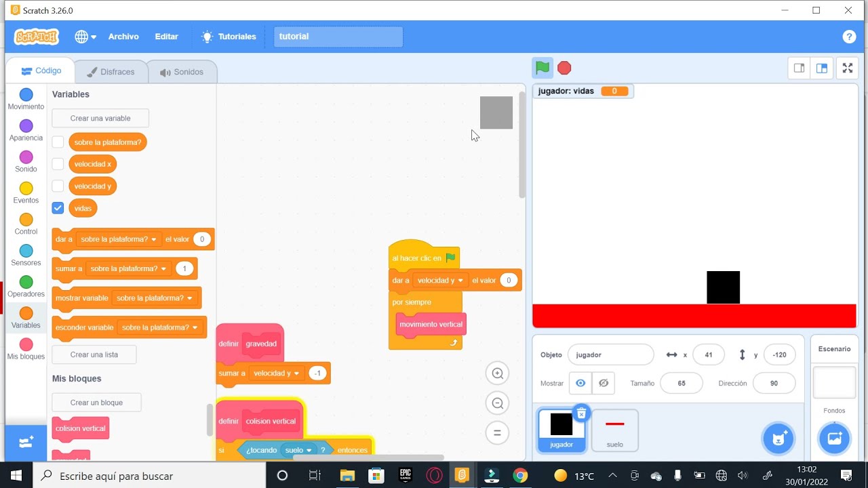Uncheck the 'vidas' variable checkbox
868x488 pixels.
click(58, 208)
